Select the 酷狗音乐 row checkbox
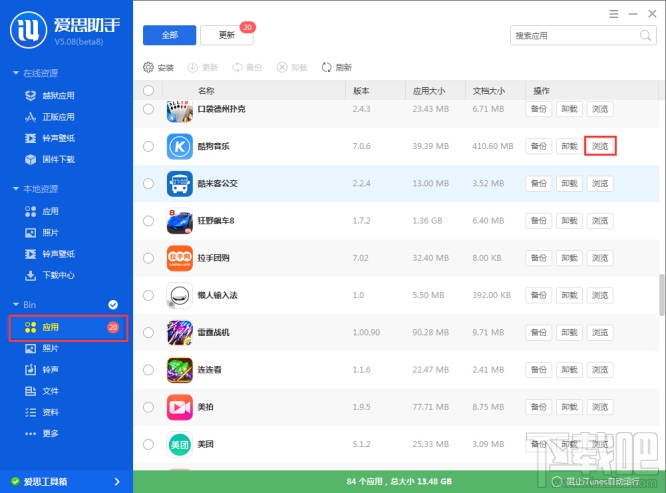666x493 pixels. coord(148,146)
